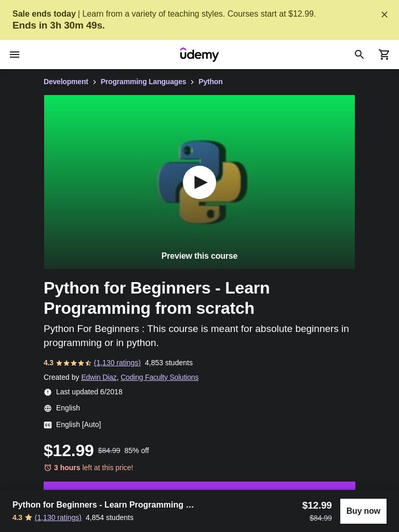The width and height of the screenshot is (399, 532).
Task: Click the chevron after Development breadcrumb
Action: 95,82
